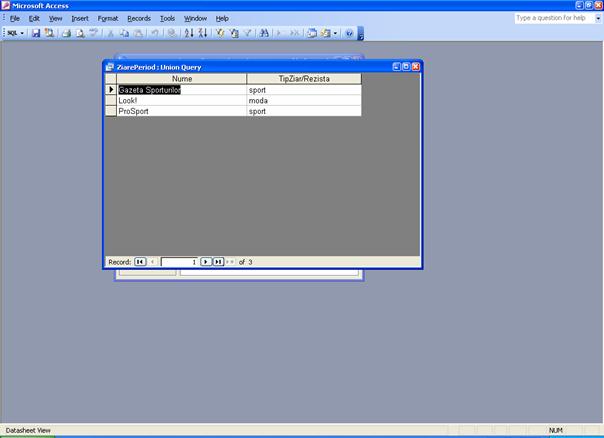Sort records descending with Z-A icon

pyautogui.click(x=202, y=33)
